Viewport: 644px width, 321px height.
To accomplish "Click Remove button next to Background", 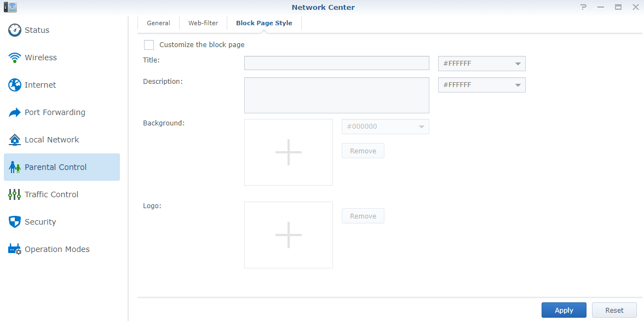I will pyautogui.click(x=363, y=151).
